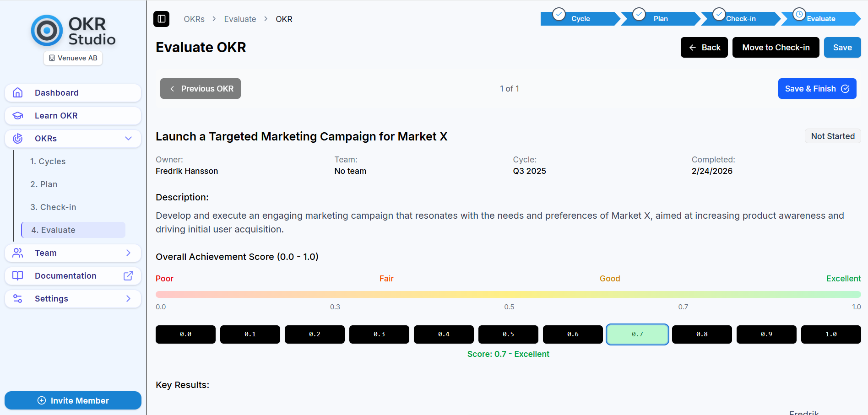Expand the Settings submenu arrow
Image resolution: width=868 pixels, height=415 pixels.
point(128,299)
